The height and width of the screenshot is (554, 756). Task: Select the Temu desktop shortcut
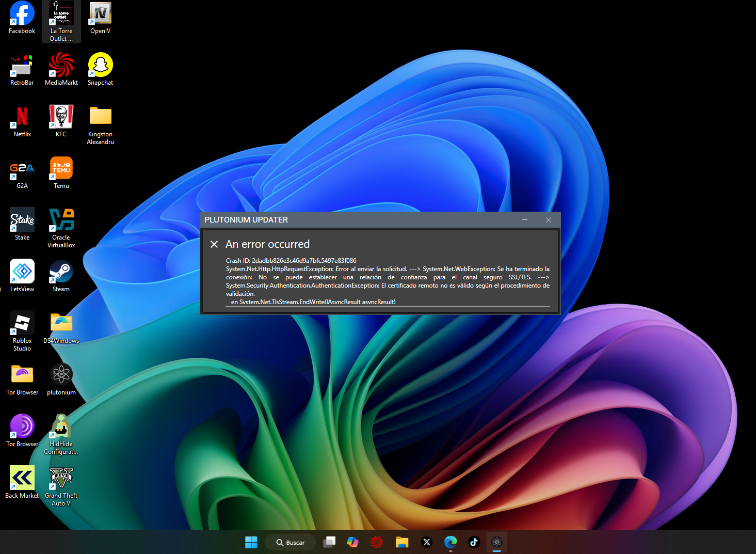click(x=61, y=173)
